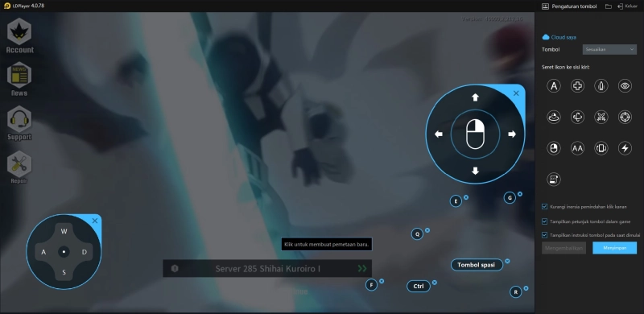Open the Tombol 'Sesuaikan' dropdown
The width and height of the screenshot is (644, 314).
(x=609, y=49)
